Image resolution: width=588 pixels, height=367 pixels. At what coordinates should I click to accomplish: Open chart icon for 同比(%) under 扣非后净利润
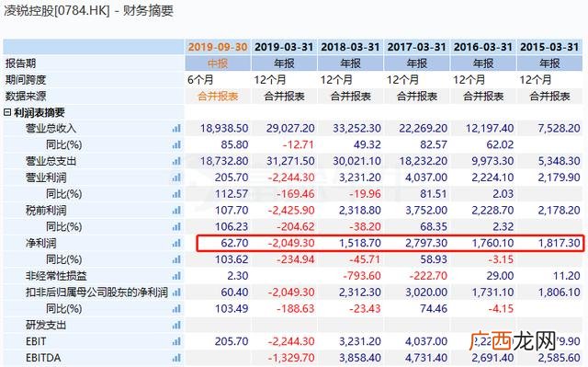tap(176, 309)
